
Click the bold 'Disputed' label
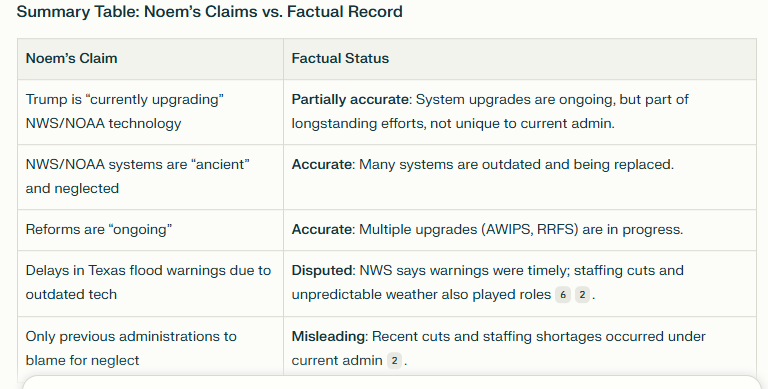[321, 270]
